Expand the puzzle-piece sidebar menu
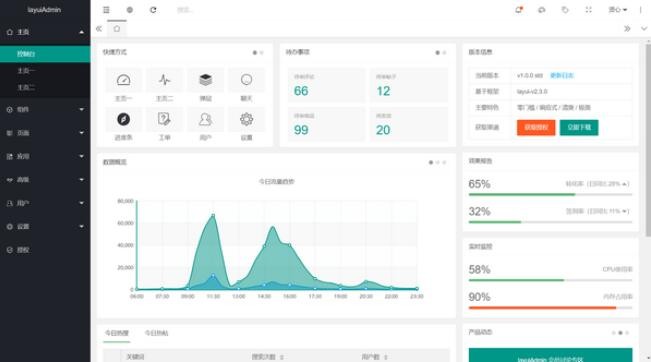Viewport: 651px width, 362px height. [x=45, y=156]
